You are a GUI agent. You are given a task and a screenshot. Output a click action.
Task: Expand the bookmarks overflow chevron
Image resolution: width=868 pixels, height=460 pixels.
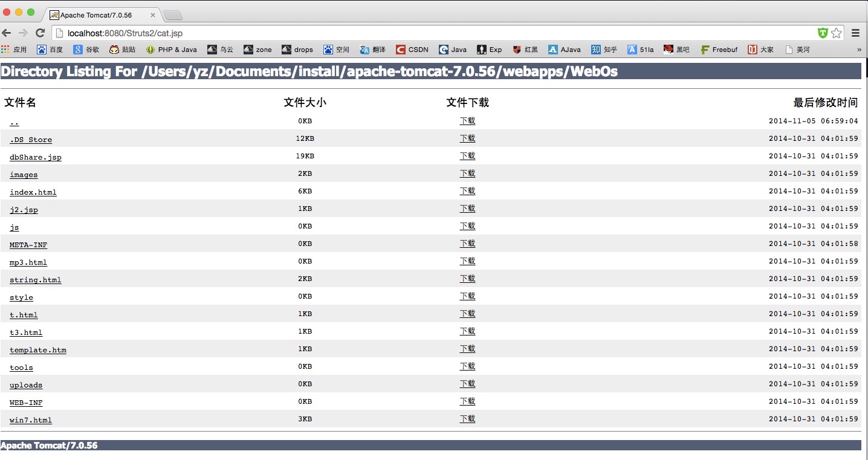click(x=859, y=50)
